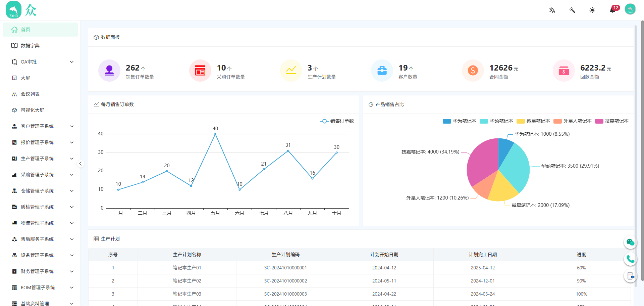The width and height of the screenshot is (644, 306).
Task: Expand 质检管理子系统 submenu
Action: [x=40, y=207]
